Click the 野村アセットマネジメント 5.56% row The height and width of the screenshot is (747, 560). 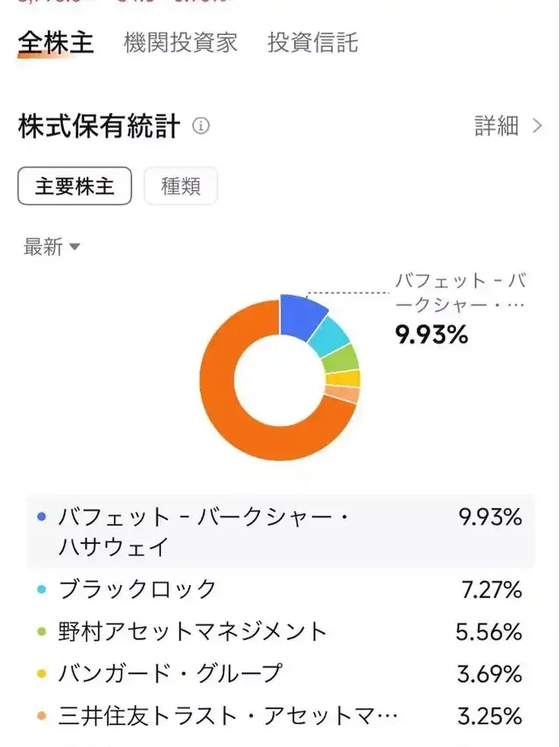(280, 631)
